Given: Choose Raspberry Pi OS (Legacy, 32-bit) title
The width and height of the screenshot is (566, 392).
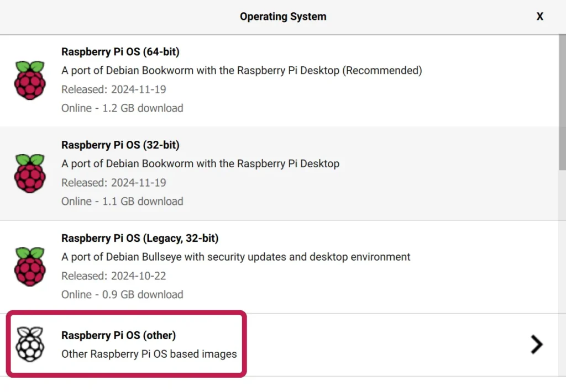Looking at the screenshot, I should [140, 239].
